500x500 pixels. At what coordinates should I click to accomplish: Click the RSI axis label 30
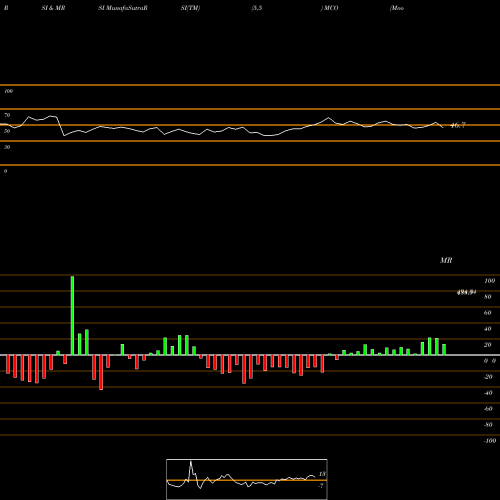tap(7, 147)
